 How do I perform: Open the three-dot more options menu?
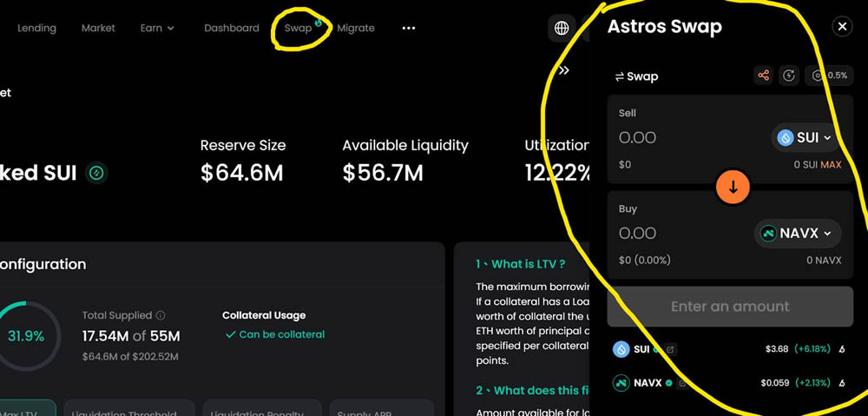[409, 29]
